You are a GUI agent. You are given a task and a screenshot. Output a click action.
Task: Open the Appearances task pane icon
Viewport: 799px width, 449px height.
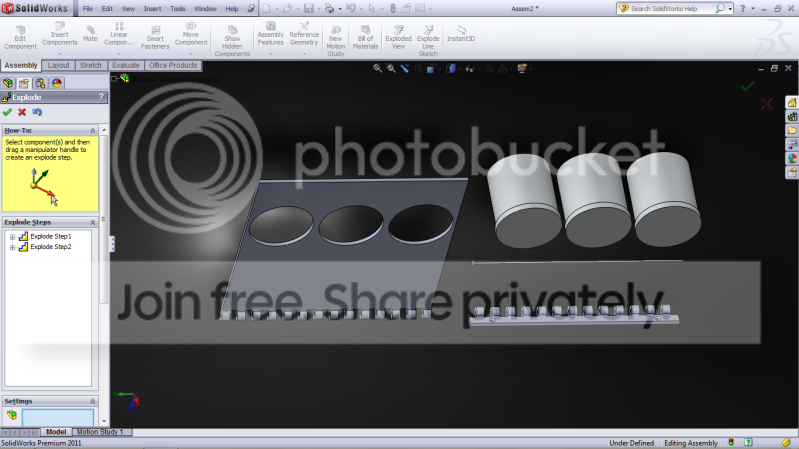point(792,159)
